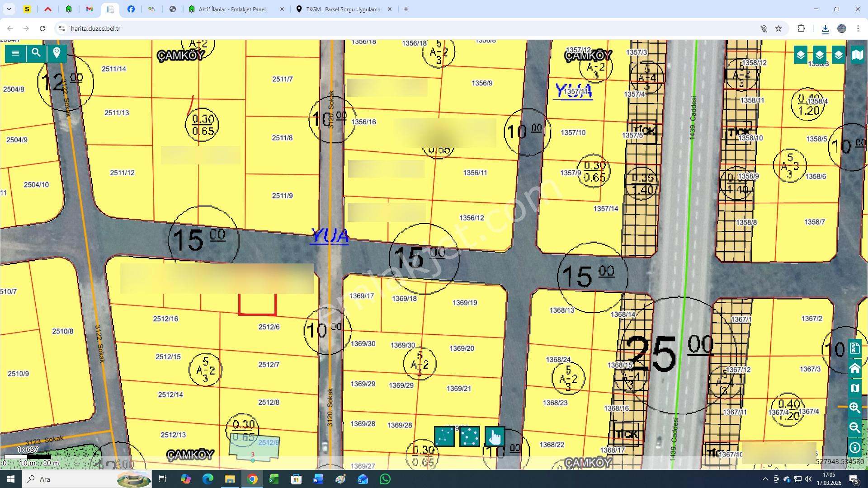
Task: Switch to the pinned Facebook tab
Action: click(131, 9)
